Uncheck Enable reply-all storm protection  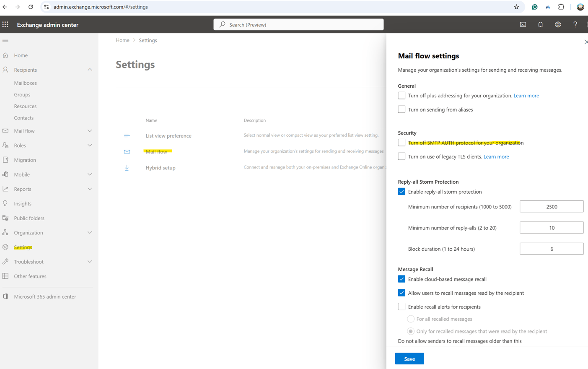pos(401,192)
